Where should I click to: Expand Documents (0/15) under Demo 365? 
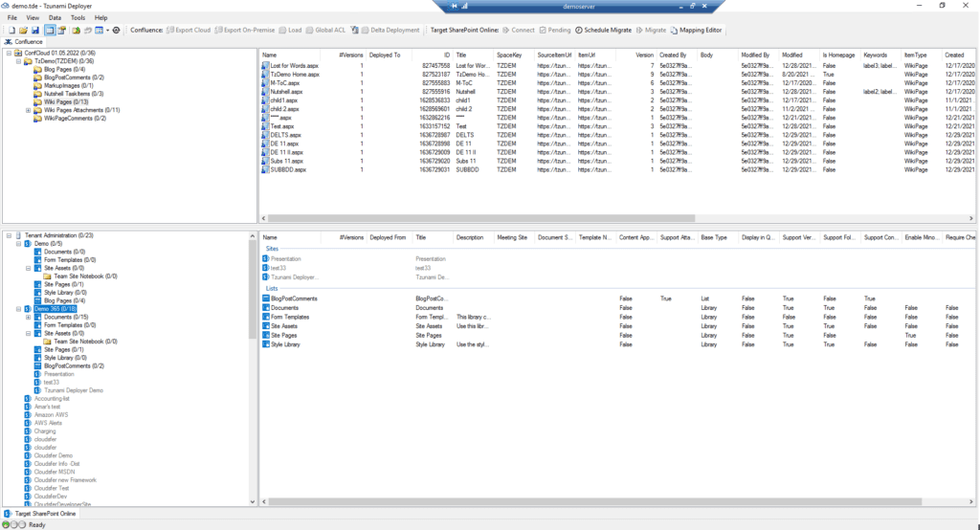click(x=28, y=317)
